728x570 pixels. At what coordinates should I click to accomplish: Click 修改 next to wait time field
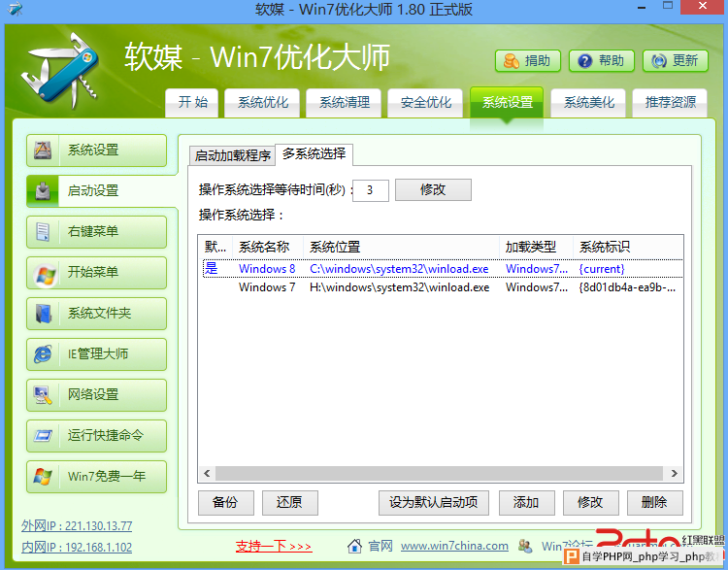(x=433, y=190)
